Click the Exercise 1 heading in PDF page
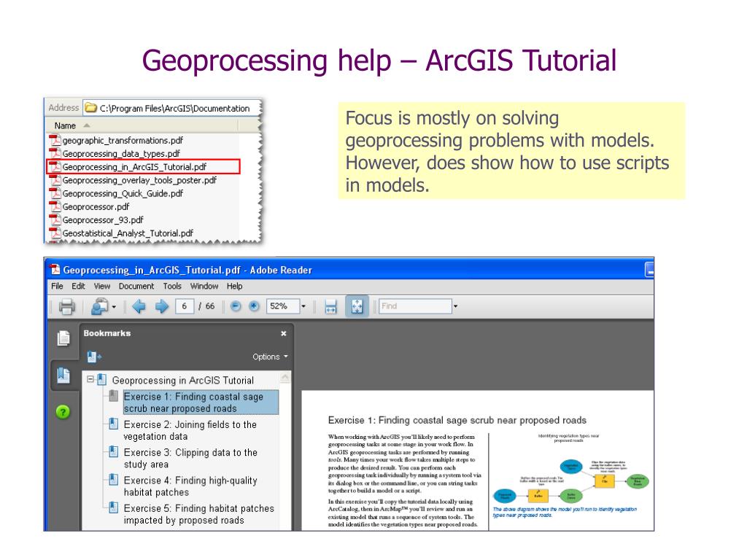 pos(457,421)
